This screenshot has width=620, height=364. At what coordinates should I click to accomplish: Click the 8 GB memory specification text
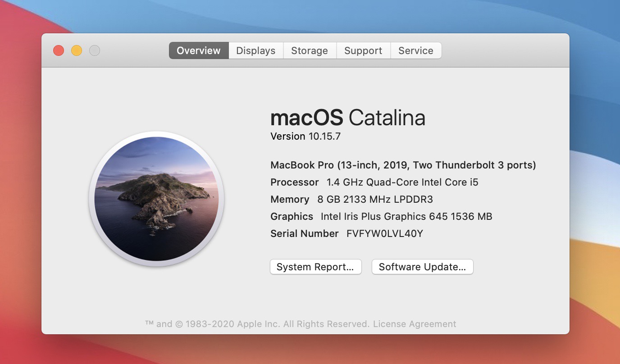[375, 199]
